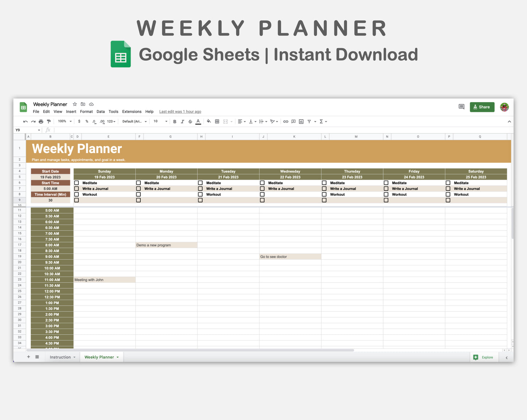This screenshot has height=420, width=527.
Task: Open the fill color tool
Action: coord(209,121)
